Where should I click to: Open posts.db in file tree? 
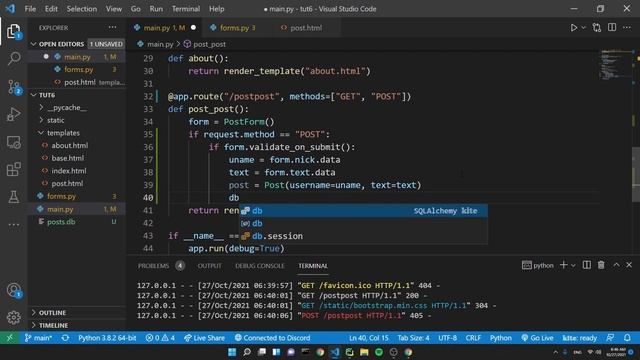click(x=77, y=222)
